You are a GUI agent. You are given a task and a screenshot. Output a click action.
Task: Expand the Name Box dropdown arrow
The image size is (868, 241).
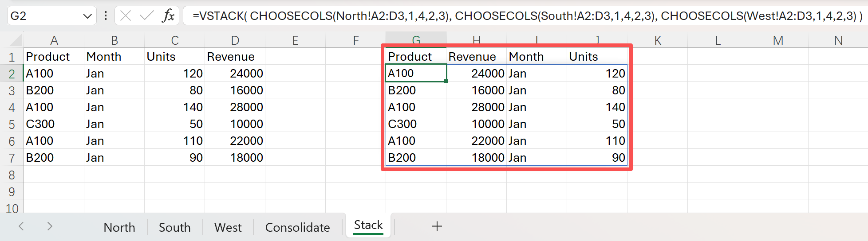(x=87, y=16)
